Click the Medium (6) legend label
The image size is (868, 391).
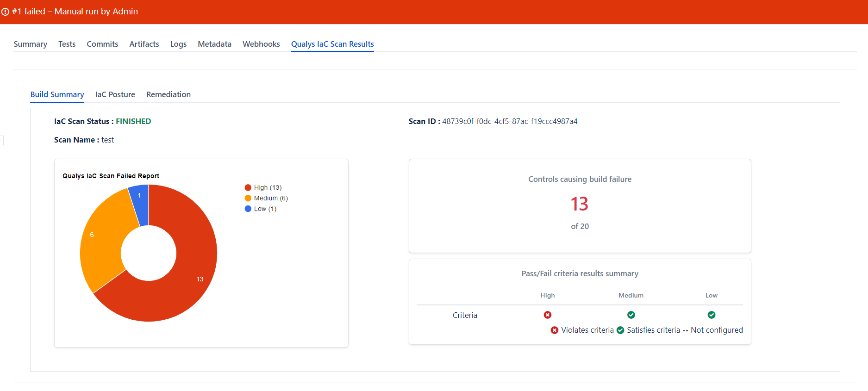pos(271,198)
